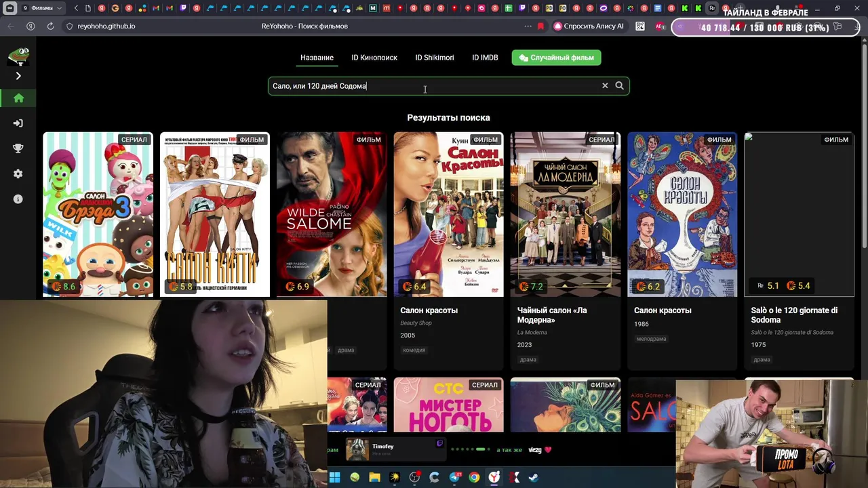Open the Home page from the sidebar
Viewport: 868px width, 488px height.
18,98
